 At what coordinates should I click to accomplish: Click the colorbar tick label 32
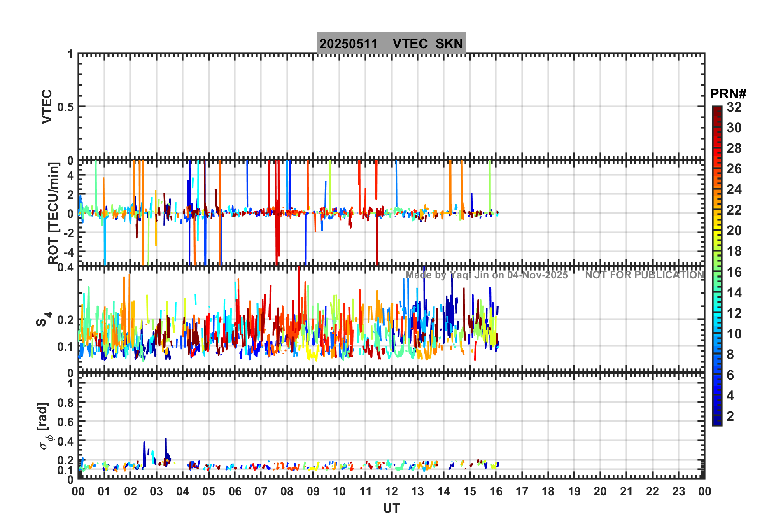tap(734, 107)
